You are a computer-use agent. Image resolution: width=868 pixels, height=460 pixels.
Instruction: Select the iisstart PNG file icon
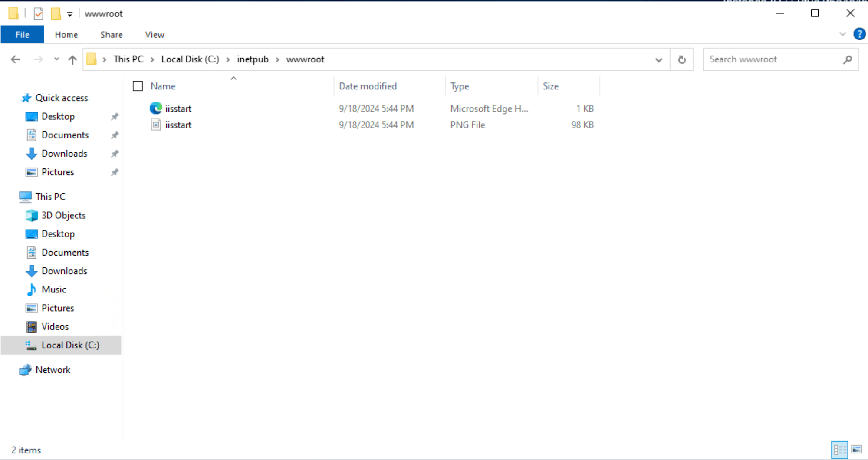pos(156,125)
